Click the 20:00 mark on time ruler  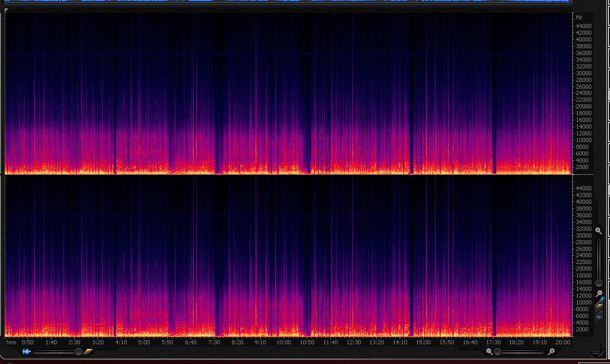click(563, 342)
